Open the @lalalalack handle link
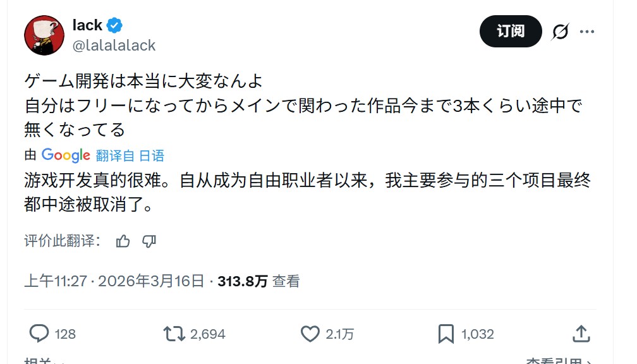The height and width of the screenshot is (364, 637). (114, 45)
